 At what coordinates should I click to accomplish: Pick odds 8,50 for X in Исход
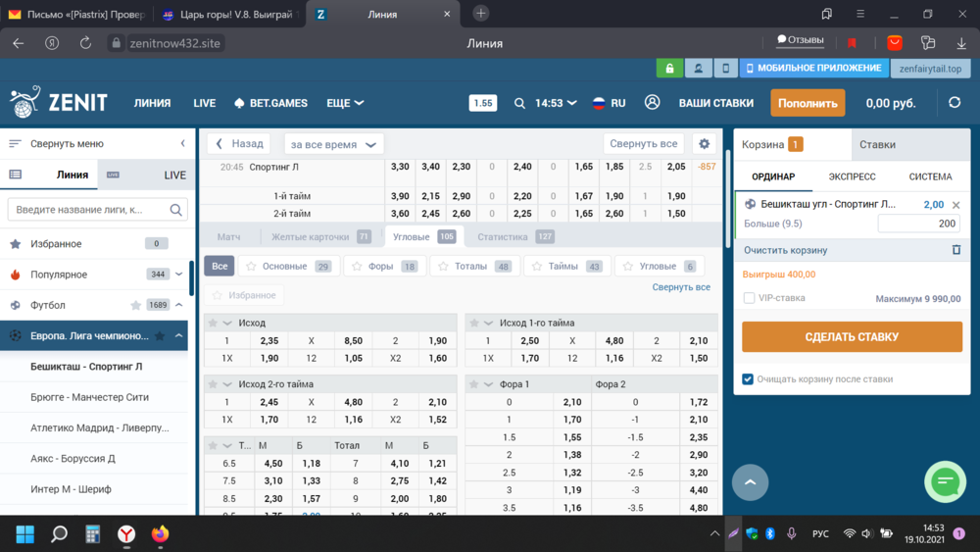point(353,340)
